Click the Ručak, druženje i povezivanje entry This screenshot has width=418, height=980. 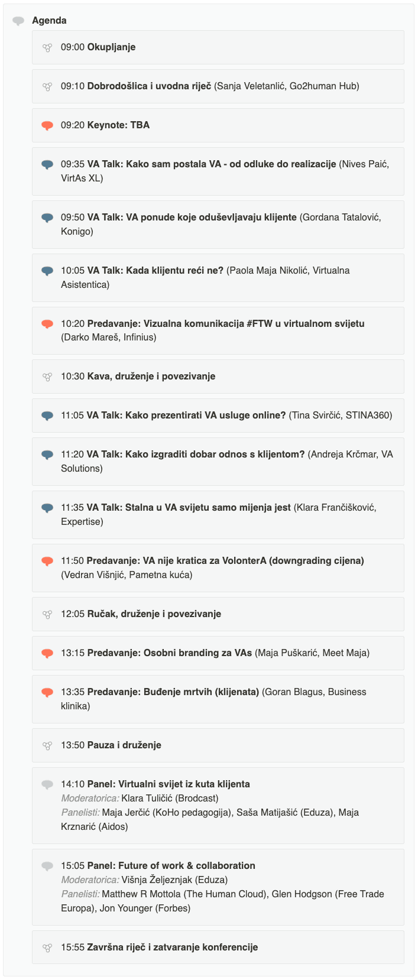[154, 614]
